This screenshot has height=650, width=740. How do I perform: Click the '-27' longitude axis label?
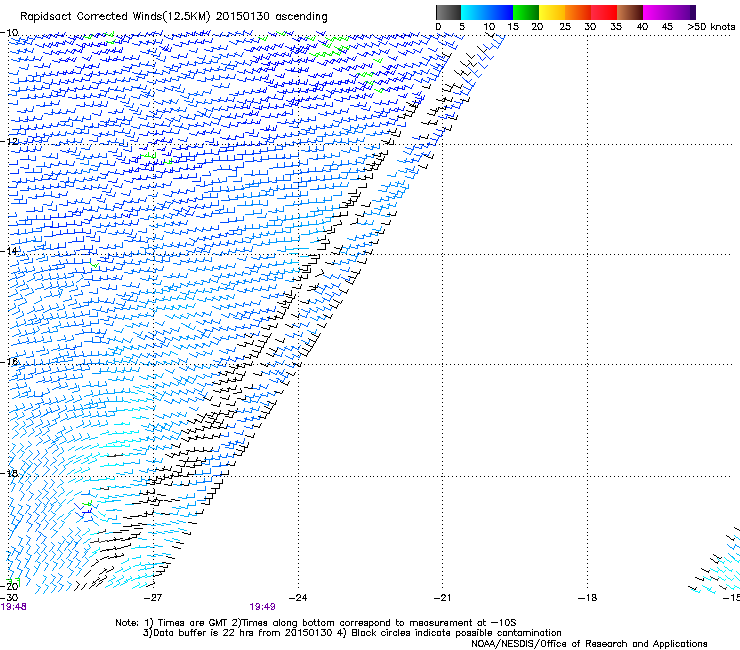coord(152,598)
